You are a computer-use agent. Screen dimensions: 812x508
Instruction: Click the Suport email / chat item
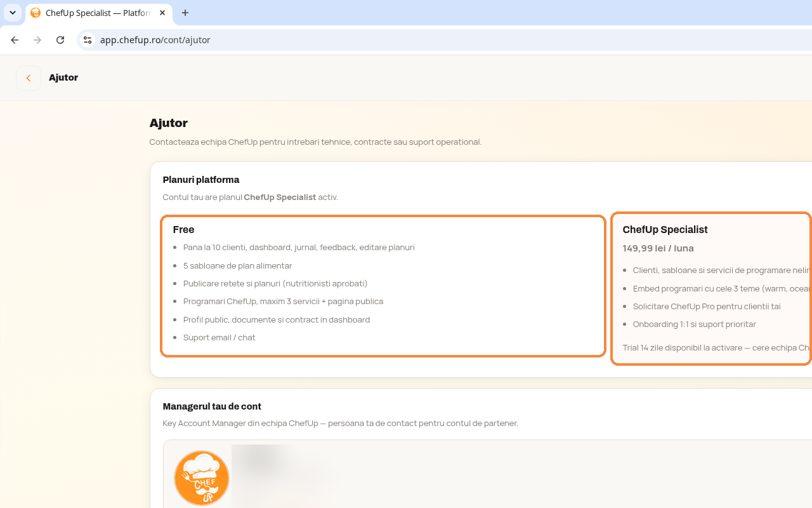pos(219,338)
